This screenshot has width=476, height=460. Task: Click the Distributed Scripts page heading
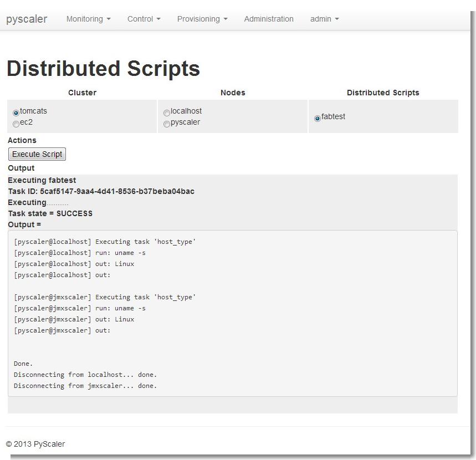click(x=103, y=68)
